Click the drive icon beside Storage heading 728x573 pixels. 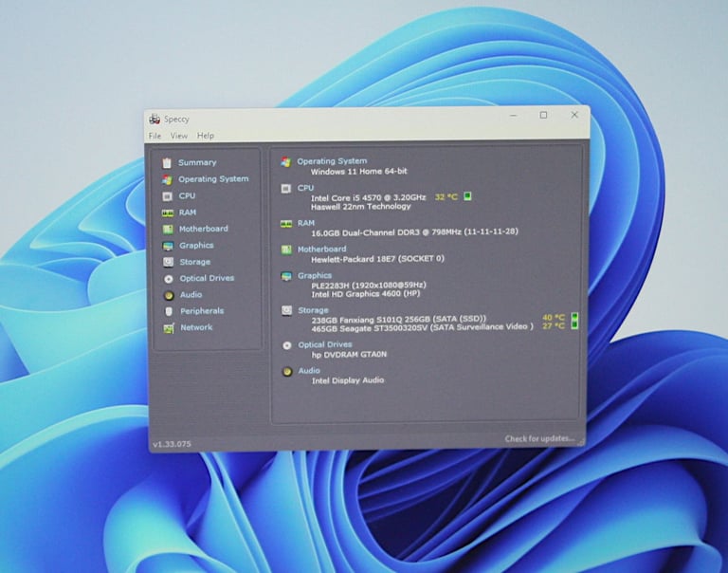click(x=286, y=310)
